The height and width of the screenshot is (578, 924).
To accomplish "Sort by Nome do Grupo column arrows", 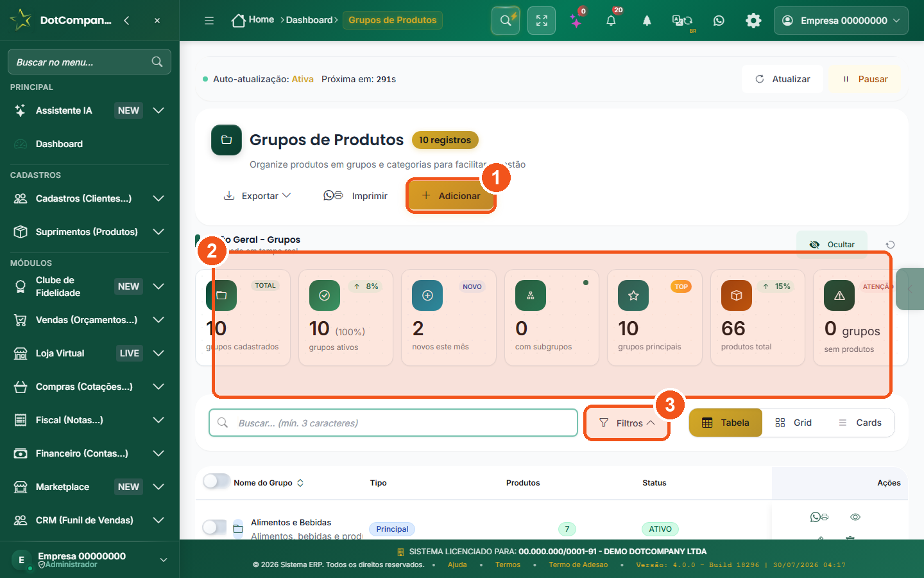I will (300, 483).
